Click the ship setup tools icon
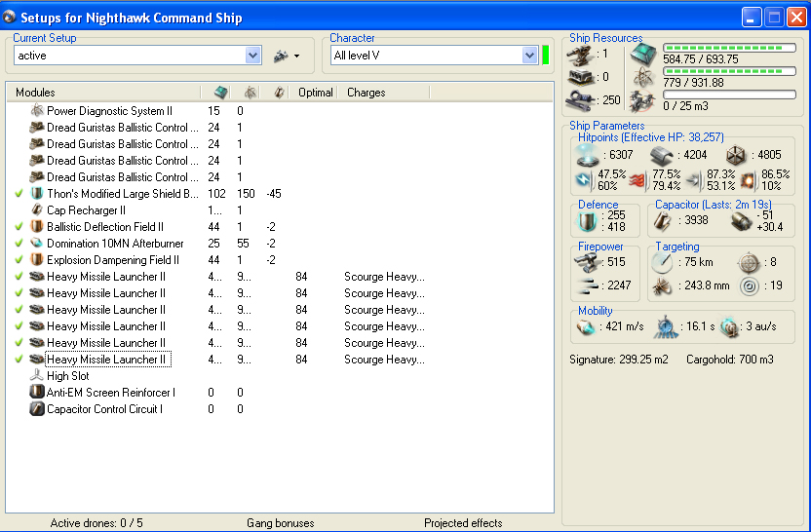Image resolution: width=811 pixels, height=532 pixels. point(281,56)
